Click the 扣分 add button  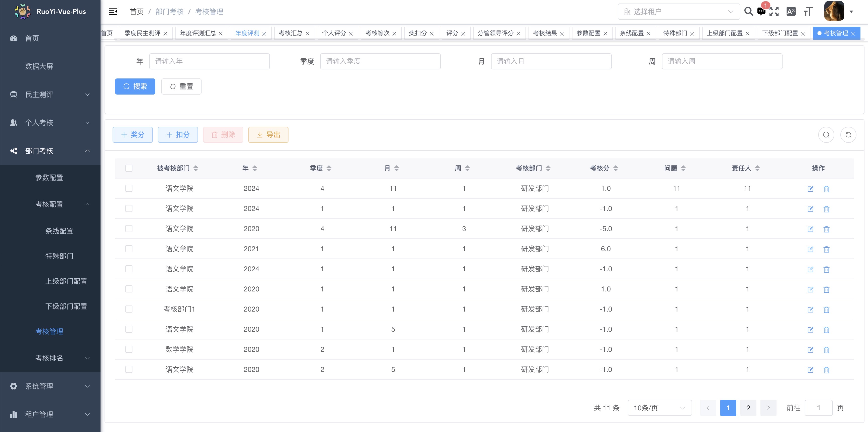coord(178,135)
